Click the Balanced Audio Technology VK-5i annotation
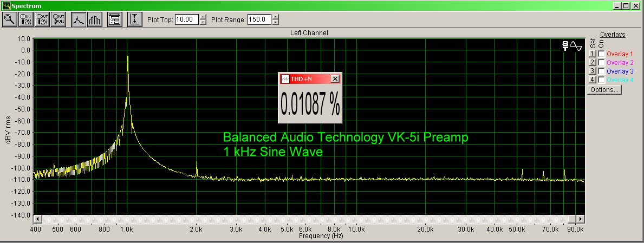 [346, 138]
